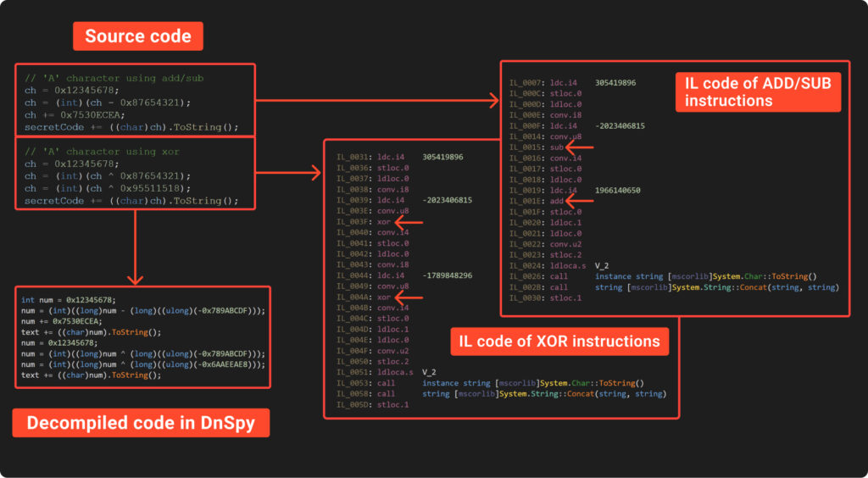Viewport: 868px width, 478px height.
Task: Click the "// 'A' character using xor" comment
Action: point(102,151)
